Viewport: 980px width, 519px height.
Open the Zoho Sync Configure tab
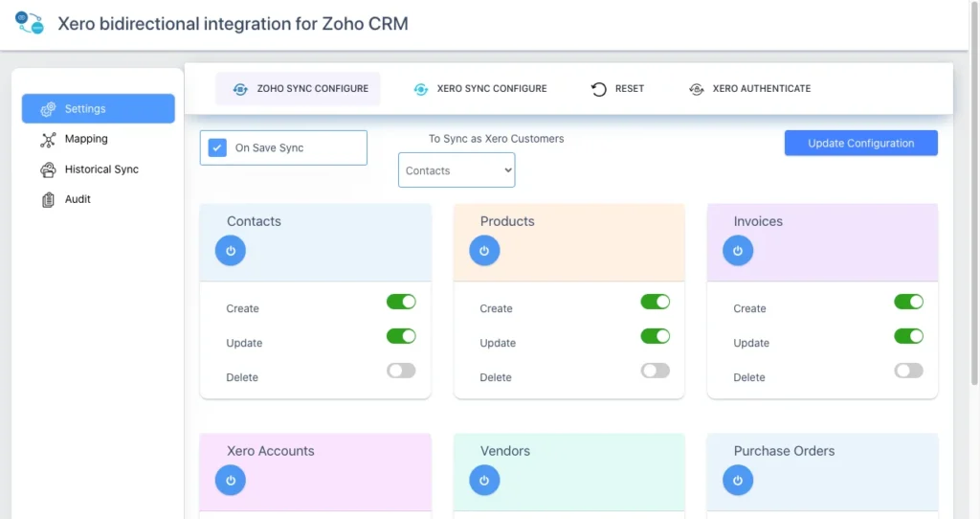[x=299, y=89]
